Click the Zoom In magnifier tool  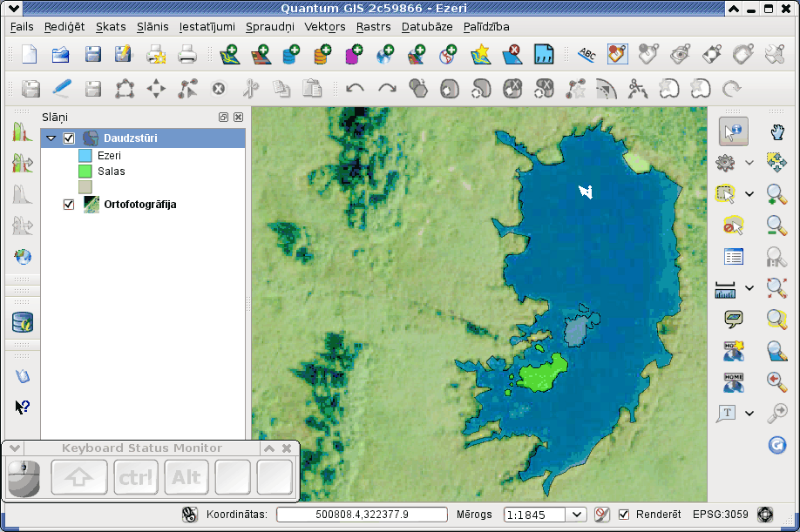776,194
